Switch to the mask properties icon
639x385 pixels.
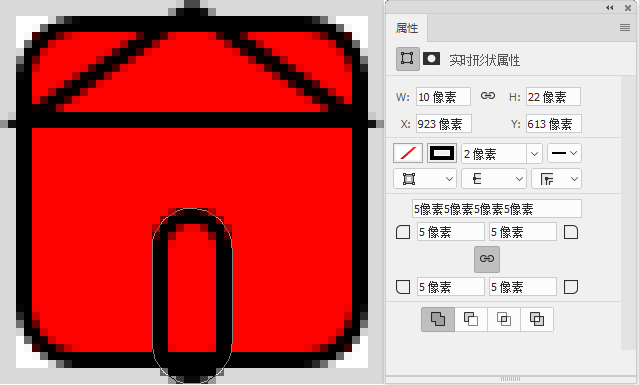(431, 59)
